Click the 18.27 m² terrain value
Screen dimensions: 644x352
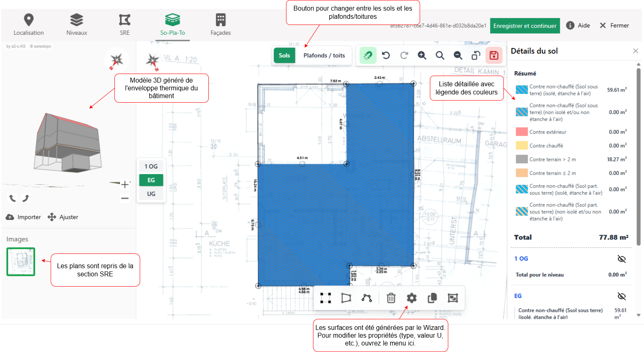(617, 159)
